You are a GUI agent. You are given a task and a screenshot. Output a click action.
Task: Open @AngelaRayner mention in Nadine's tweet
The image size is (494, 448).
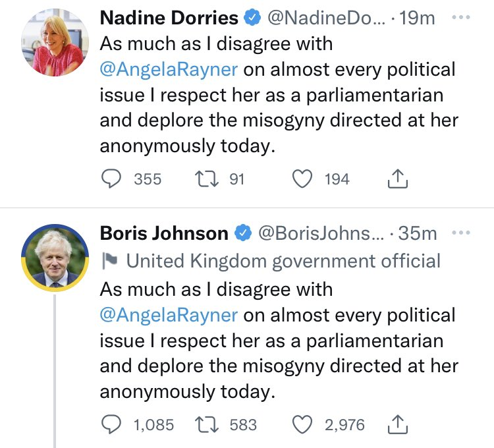[x=169, y=68]
